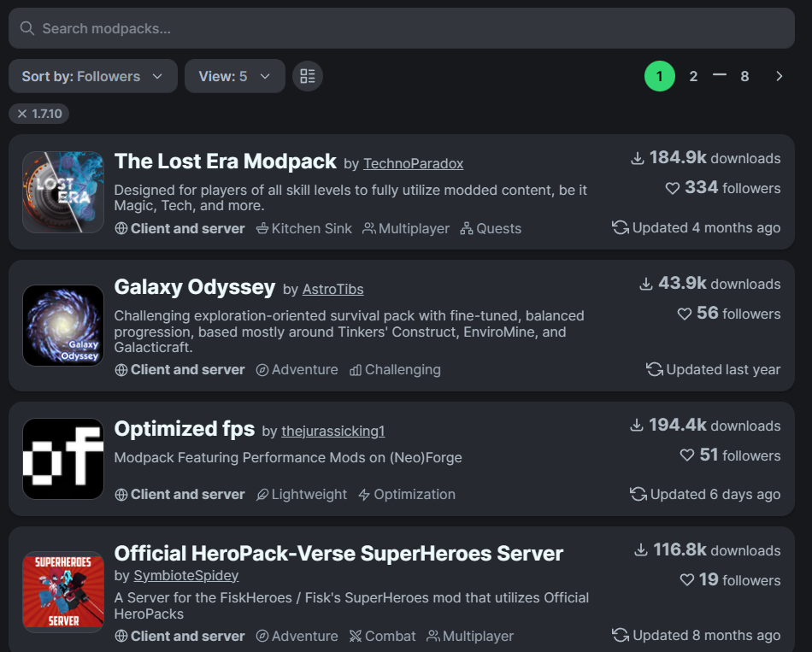Select the Combat tag on HeroPack-Verse
The width and height of the screenshot is (812, 652).
[382, 636]
